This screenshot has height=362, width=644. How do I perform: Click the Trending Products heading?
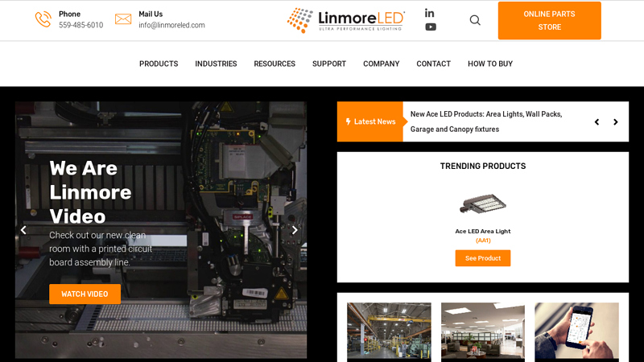click(x=483, y=167)
